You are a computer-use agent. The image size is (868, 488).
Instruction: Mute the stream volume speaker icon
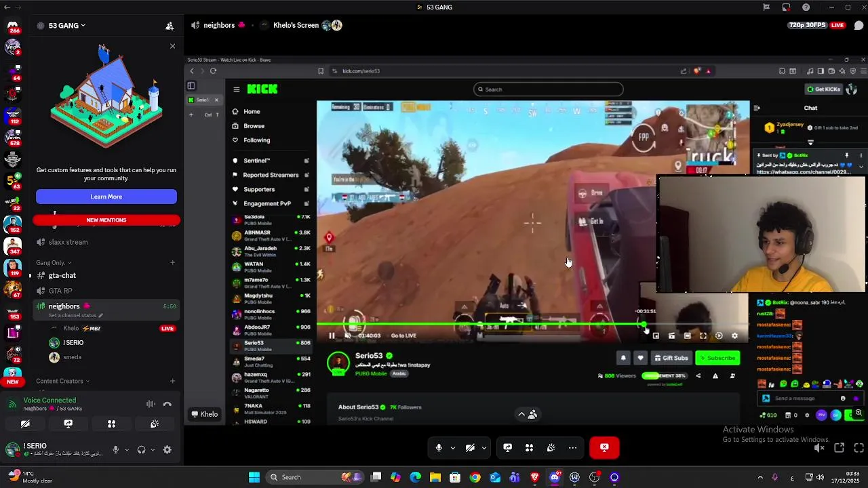tap(819, 448)
